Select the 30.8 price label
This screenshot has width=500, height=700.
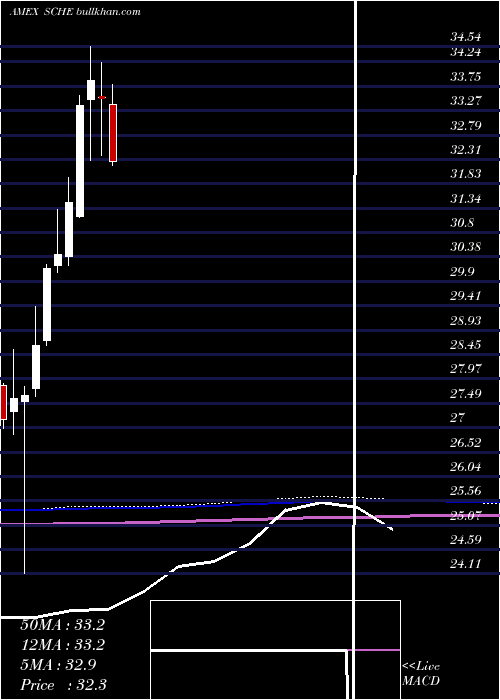(x=462, y=222)
